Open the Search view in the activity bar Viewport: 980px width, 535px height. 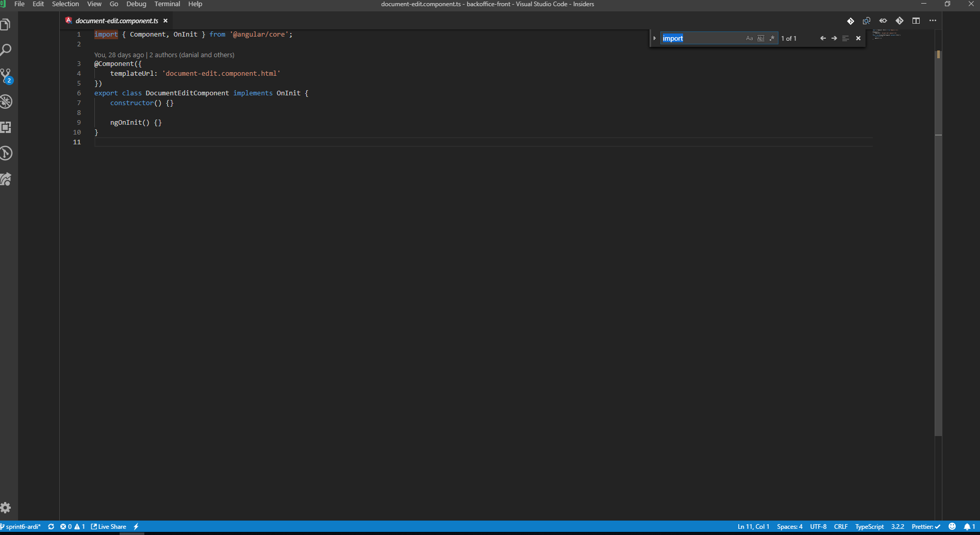pyautogui.click(x=6, y=49)
